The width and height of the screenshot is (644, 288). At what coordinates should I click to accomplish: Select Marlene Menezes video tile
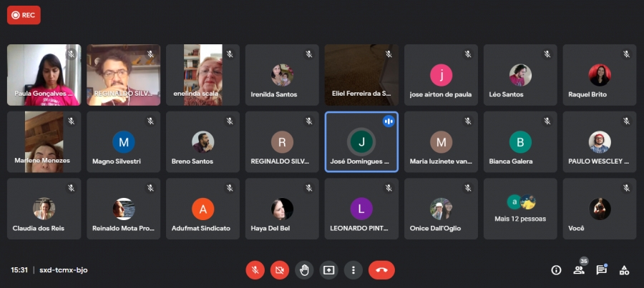click(44, 142)
